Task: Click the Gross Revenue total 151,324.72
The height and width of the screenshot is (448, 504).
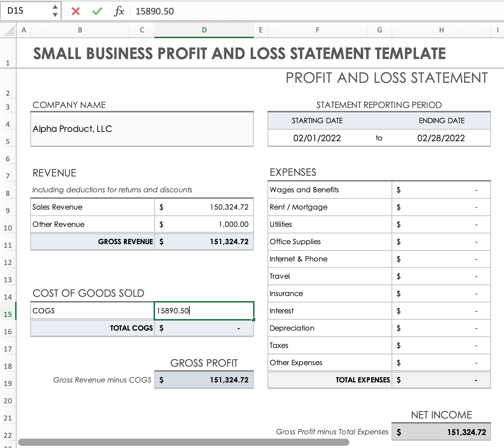Action: coord(204,242)
